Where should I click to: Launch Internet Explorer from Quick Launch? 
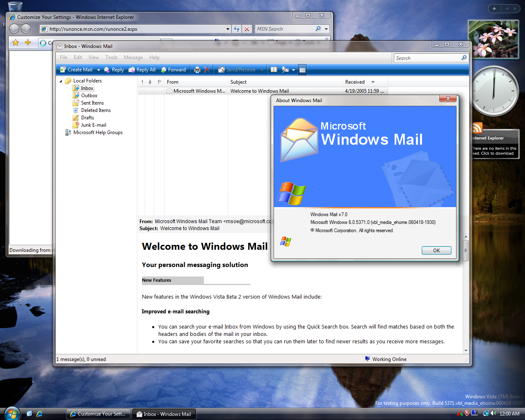coord(39,414)
